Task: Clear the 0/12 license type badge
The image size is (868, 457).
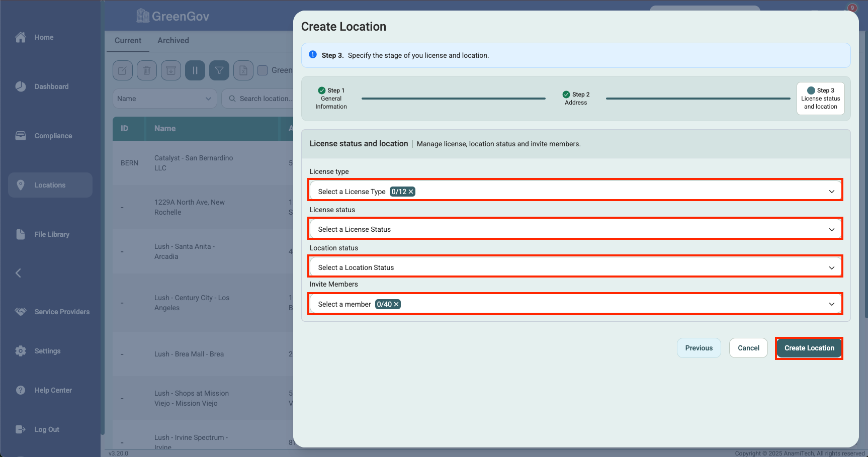Action: (x=411, y=192)
